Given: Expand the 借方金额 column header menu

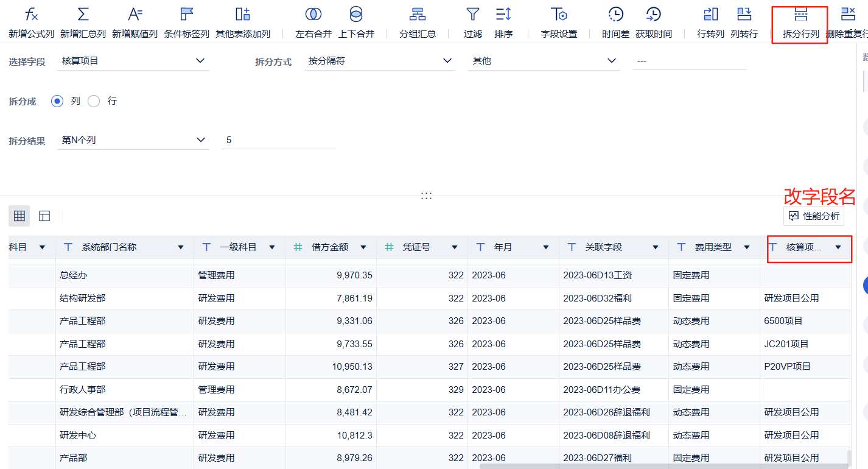Looking at the screenshot, I should pyautogui.click(x=363, y=247).
